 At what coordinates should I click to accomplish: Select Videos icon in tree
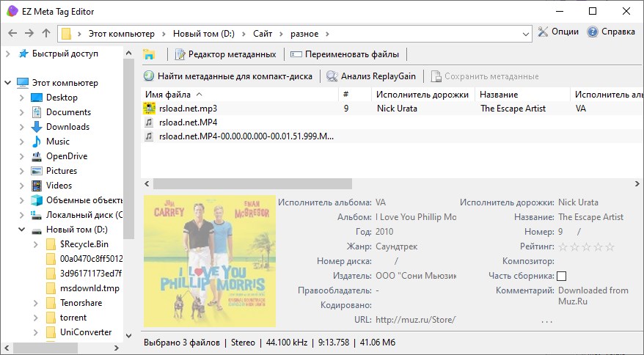click(x=37, y=186)
